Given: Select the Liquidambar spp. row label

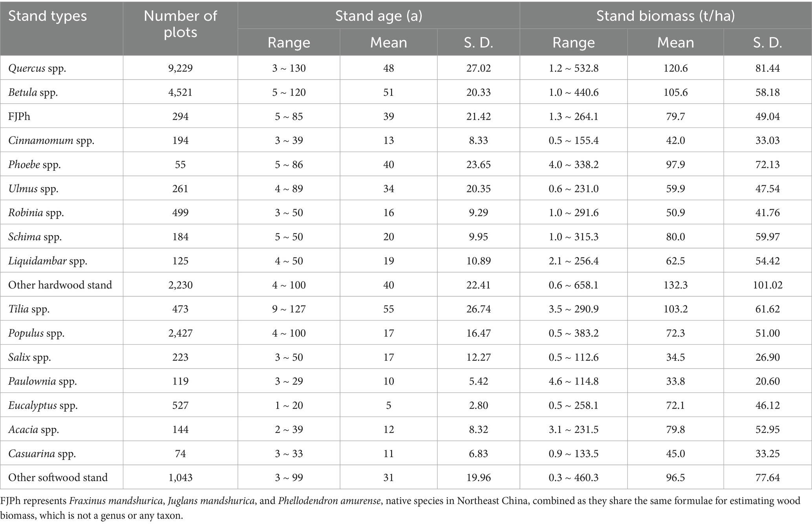Looking at the screenshot, I should tap(48, 261).
